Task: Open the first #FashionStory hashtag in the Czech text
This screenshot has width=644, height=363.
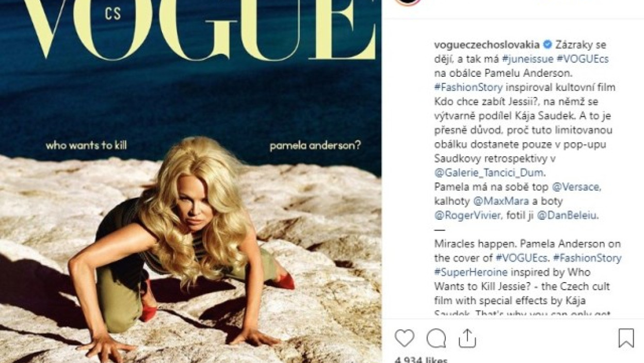Action: click(469, 87)
